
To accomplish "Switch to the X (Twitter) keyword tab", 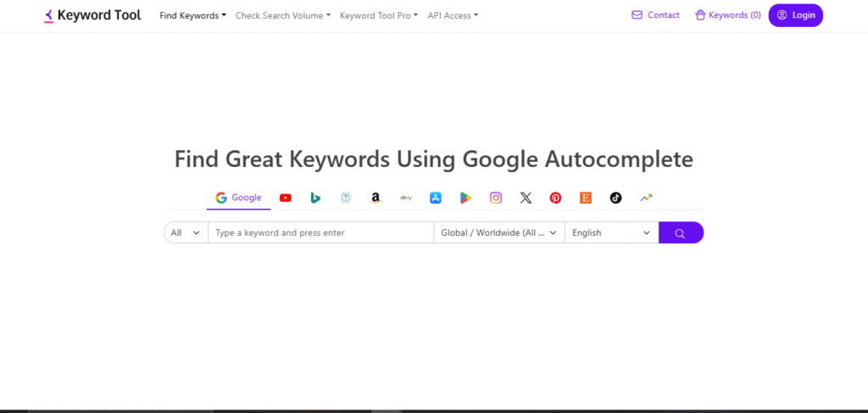I will [x=526, y=198].
